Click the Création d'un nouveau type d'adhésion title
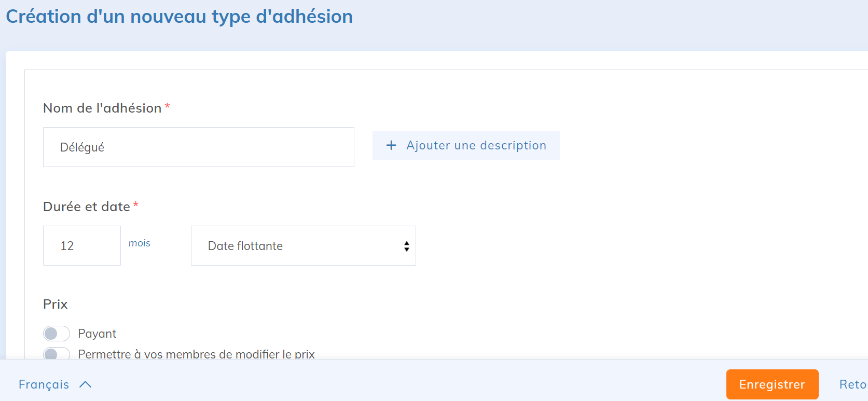The height and width of the screenshot is (401, 868). (x=179, y=17)
